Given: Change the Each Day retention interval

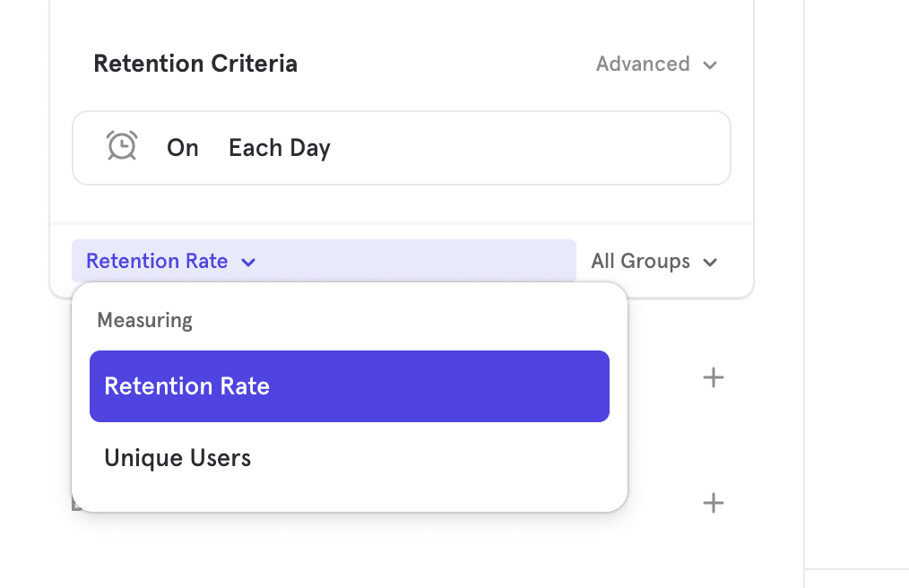Looking at the screenshot, I should [x=279, y=148].
